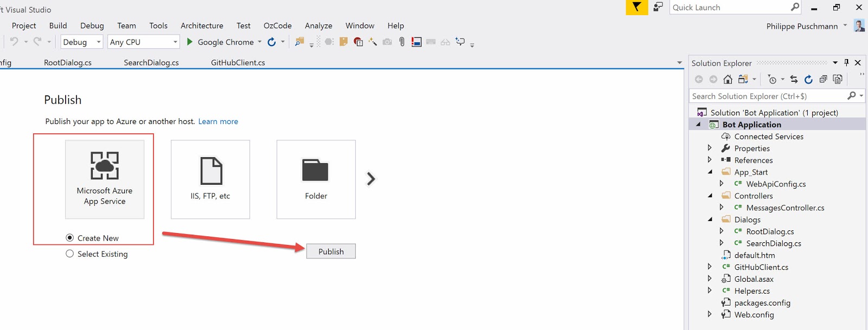Click the paperclip attach icon in toolbar
Viewport: 868px width, 330px height.
click(402, 42)
